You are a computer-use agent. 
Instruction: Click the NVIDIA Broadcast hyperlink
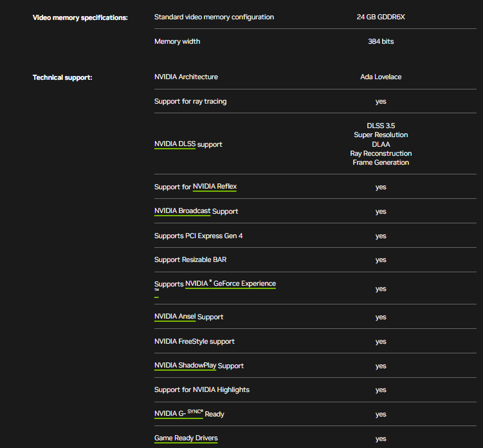pyautogui.click(x=182, y=211)
